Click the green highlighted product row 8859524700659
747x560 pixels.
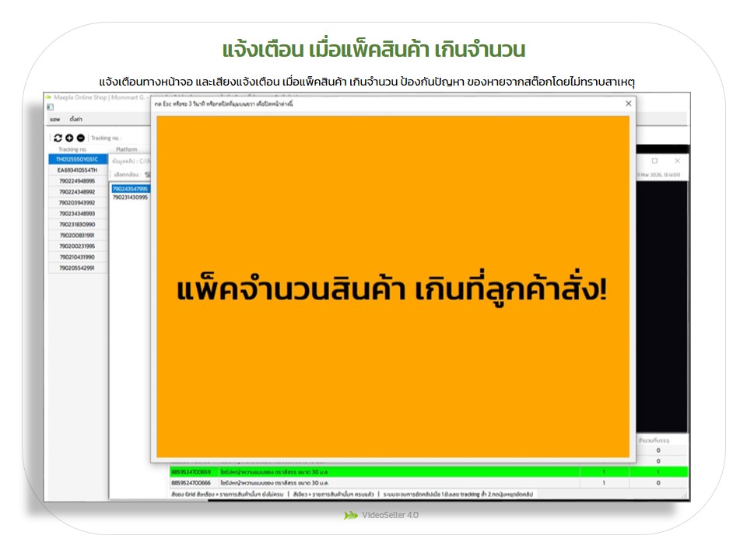(373, 471)
